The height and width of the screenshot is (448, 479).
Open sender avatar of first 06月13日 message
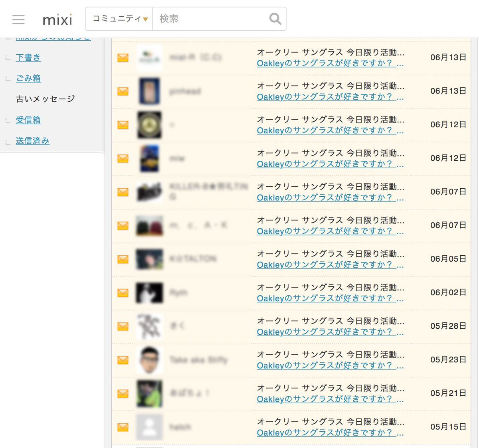click(149, 58)
